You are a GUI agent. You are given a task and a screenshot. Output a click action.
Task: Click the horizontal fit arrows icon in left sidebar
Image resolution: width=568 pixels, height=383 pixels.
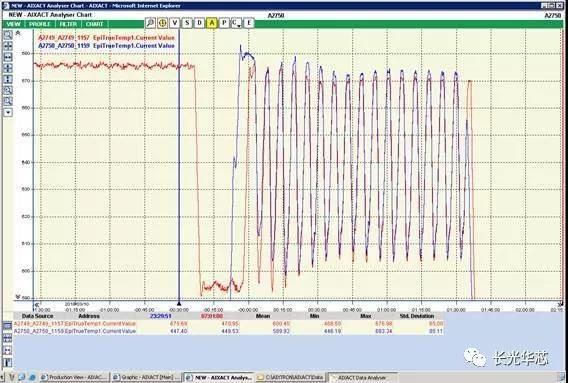click(8, 57)
